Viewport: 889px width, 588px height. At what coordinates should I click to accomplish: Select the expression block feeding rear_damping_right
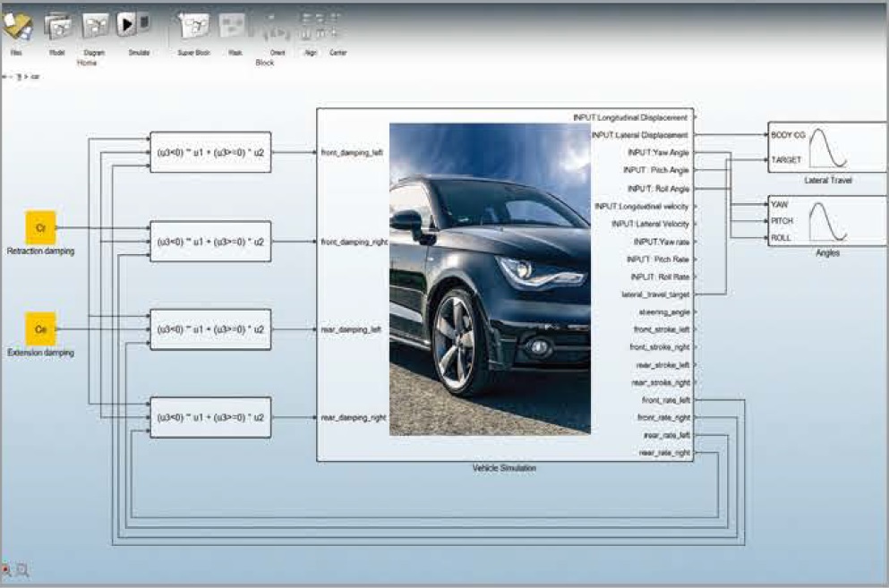click(x=210, y=417)
